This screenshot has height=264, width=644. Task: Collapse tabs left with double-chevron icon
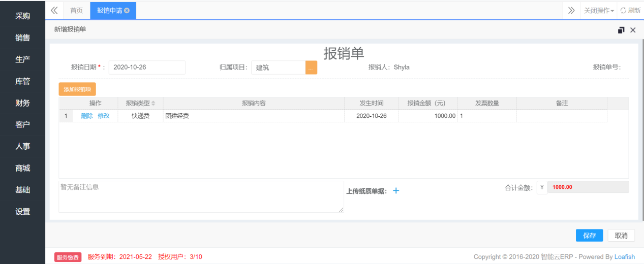[x=54, y=10]
